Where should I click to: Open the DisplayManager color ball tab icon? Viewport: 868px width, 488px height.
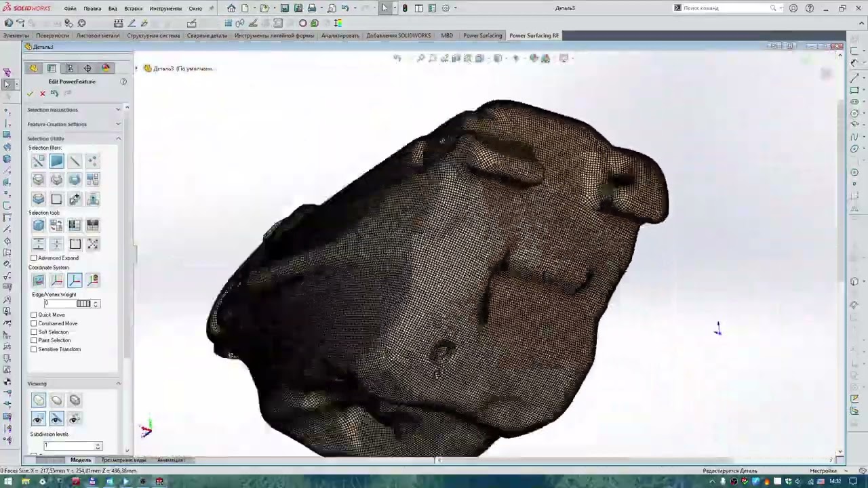tap(106, 68)
